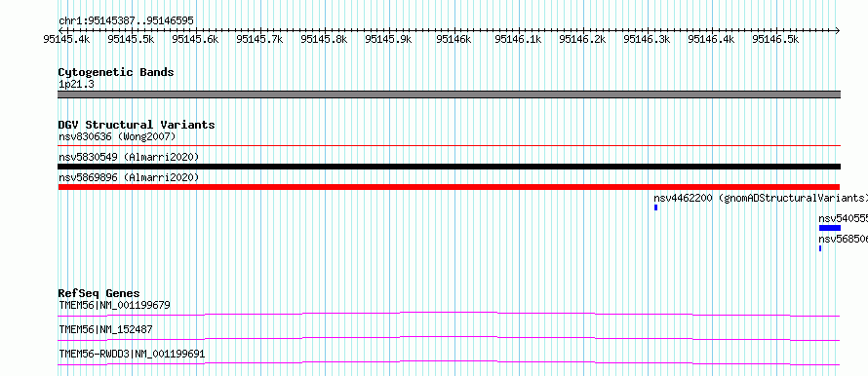Click the cut-off nsv56850 variant label

pyautogui.click(x=843, y=239)
